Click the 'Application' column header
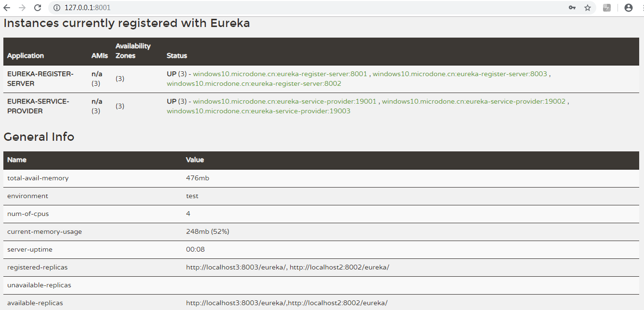Viewport: 644px width, 310px height. tap(26, 56)
